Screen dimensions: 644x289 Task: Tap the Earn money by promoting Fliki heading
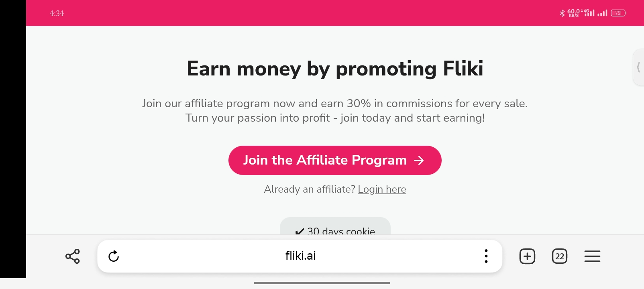coord(335,69)
